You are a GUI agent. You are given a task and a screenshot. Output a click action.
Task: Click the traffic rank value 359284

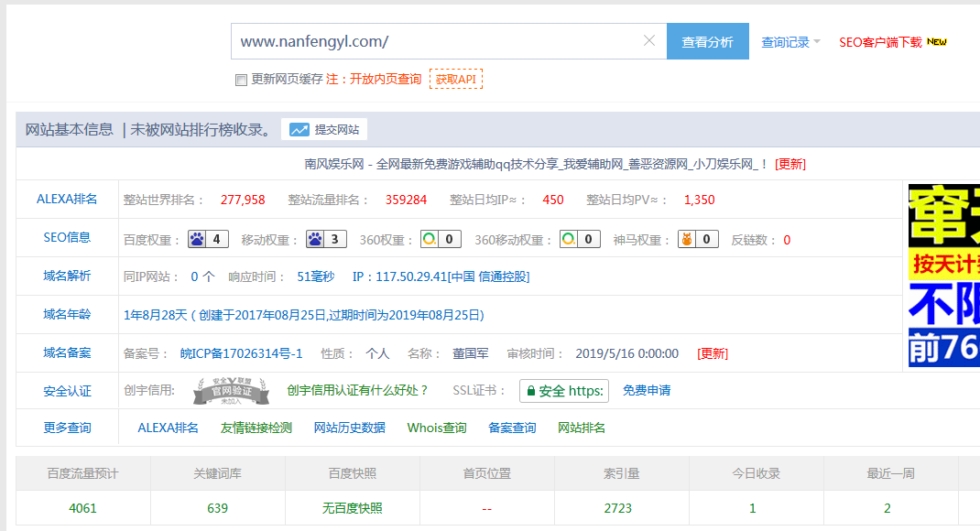(x=407, y=200)
